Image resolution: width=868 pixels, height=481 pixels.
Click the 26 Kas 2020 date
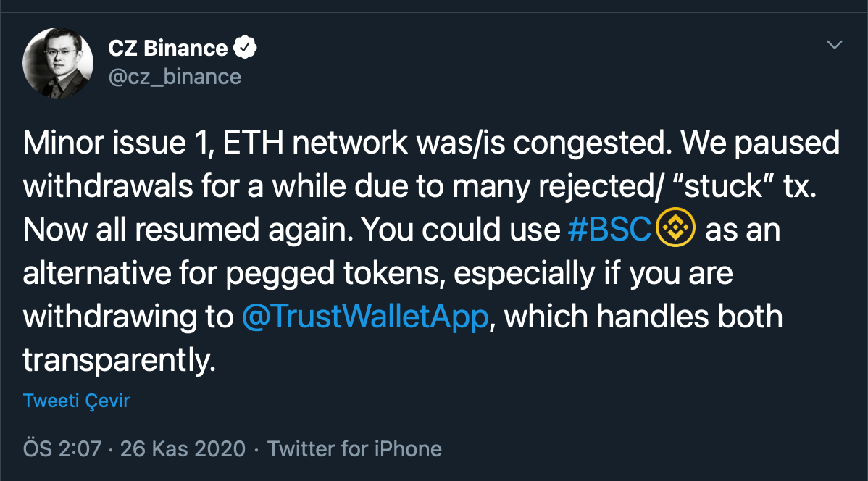click(183, 448)
